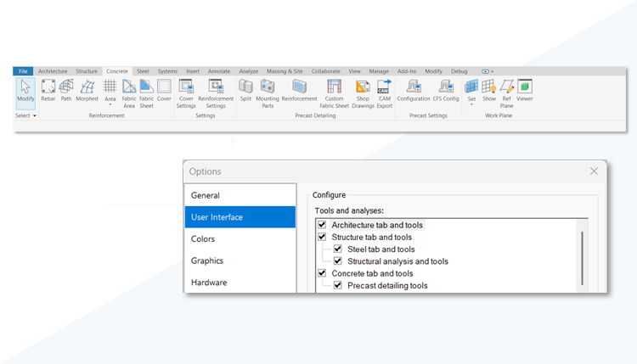
Task: Click the Precast Reinforcement tool
Action: (x=300, y=91)
